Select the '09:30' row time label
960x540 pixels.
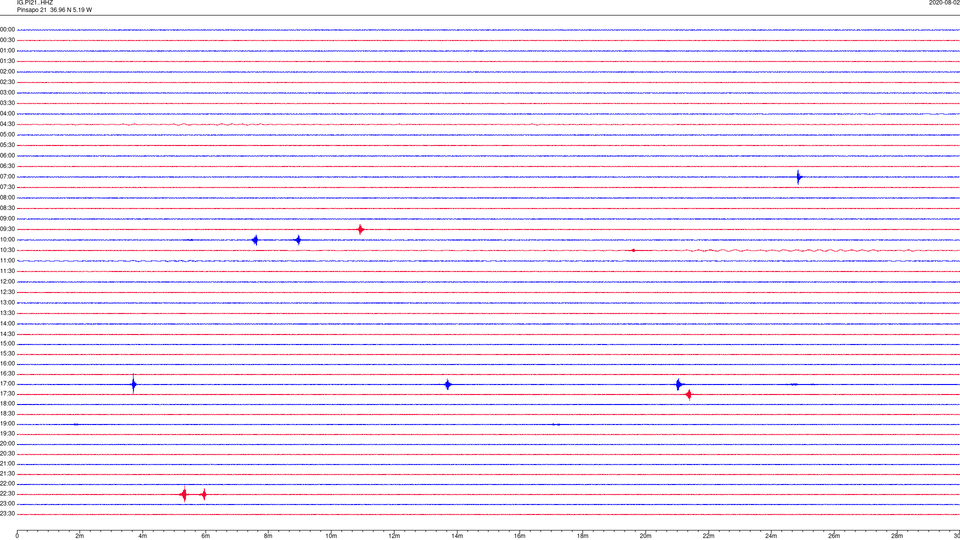pyautogui.click(x=7, y=230)
